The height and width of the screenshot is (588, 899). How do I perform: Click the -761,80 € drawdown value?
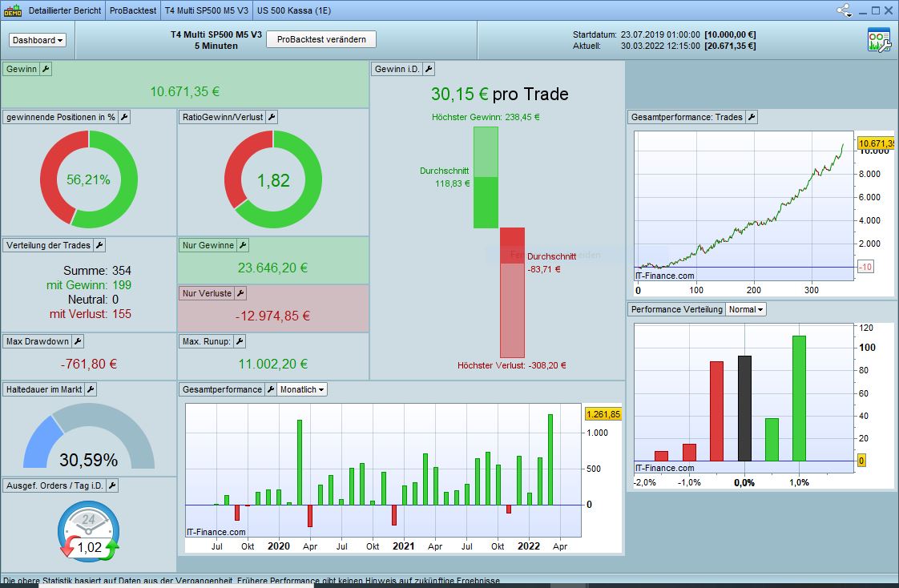pos(89,364)
